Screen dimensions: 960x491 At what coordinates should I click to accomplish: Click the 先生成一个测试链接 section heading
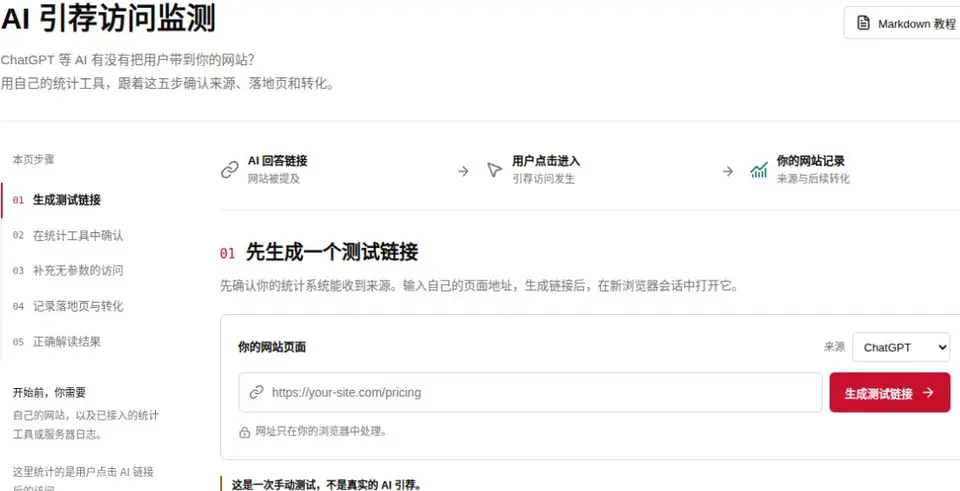coord(332,252)
